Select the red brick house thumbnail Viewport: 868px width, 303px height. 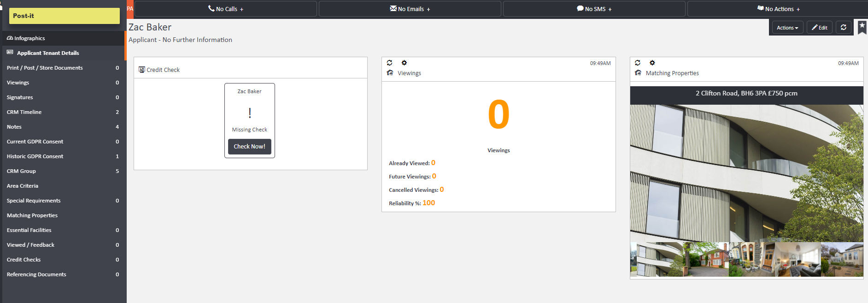click(705, 260)
